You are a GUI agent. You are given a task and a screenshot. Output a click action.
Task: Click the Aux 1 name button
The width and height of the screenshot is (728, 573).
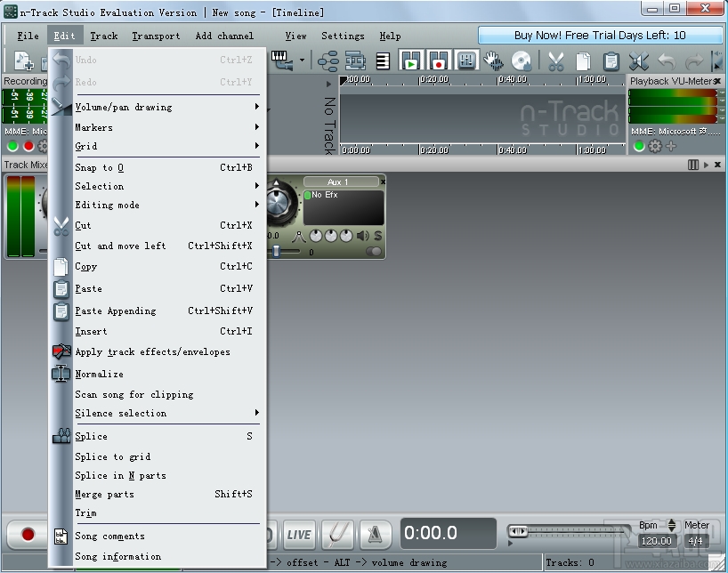point(341,182)
